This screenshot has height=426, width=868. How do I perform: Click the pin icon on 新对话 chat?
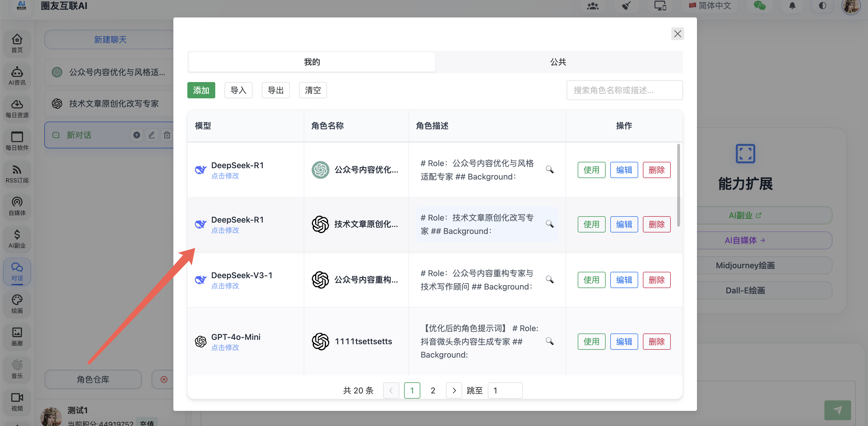[136, 135]
